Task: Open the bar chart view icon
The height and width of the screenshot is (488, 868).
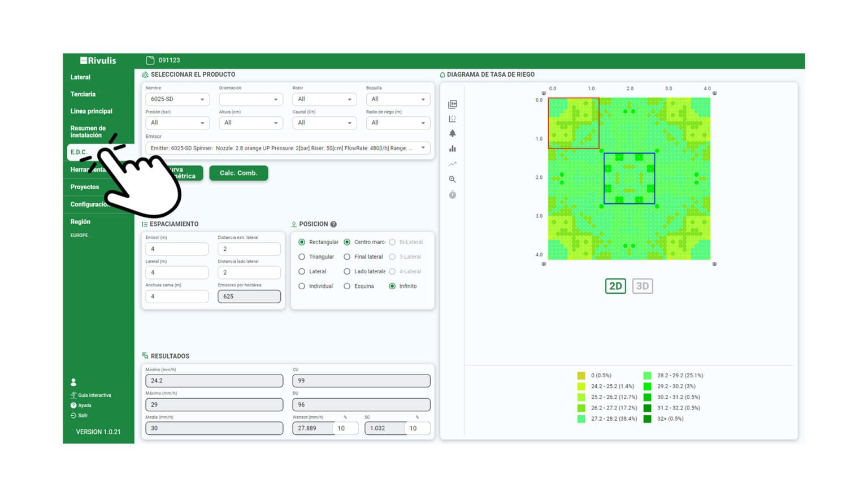Action: pyautogui.click(x=452, y=149)
